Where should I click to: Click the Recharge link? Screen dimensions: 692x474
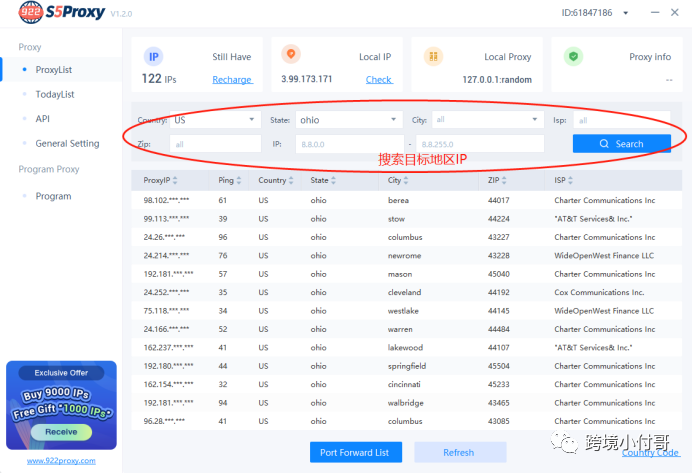pyautogui.click(x=233, y=79)
